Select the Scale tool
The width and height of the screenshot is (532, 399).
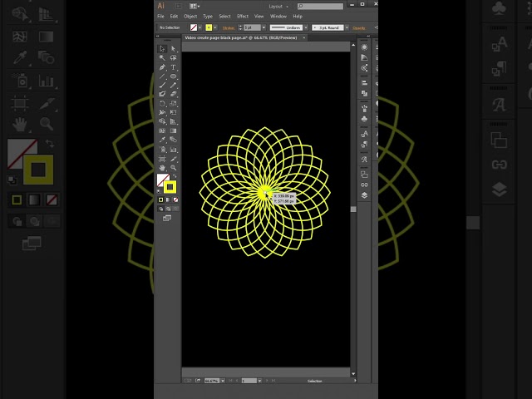click(174, 103)
